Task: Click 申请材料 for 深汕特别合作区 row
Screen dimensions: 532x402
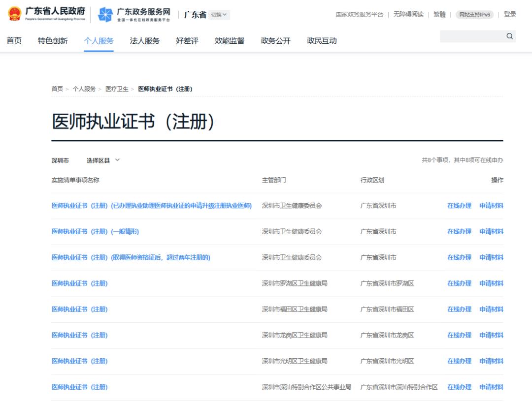Action: (491, 387)
